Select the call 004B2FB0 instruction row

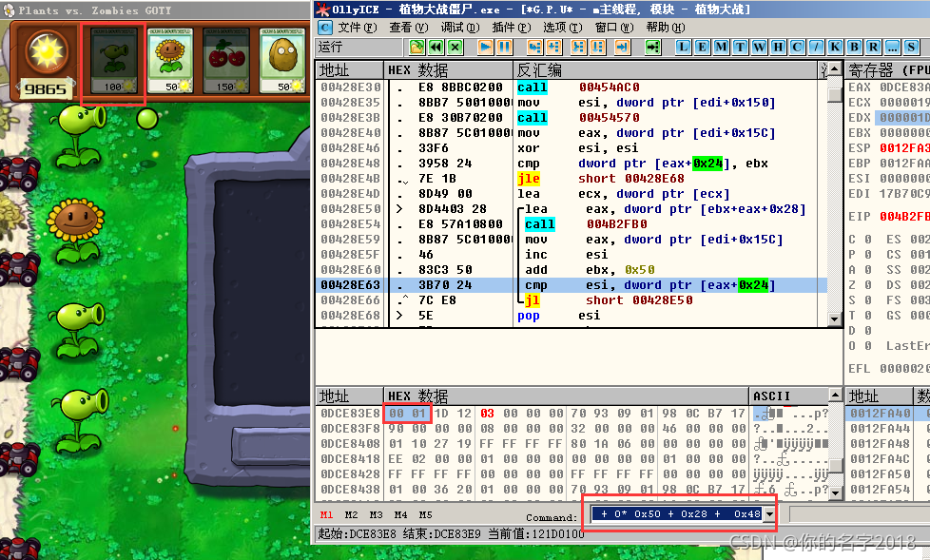tap(572, 224)
